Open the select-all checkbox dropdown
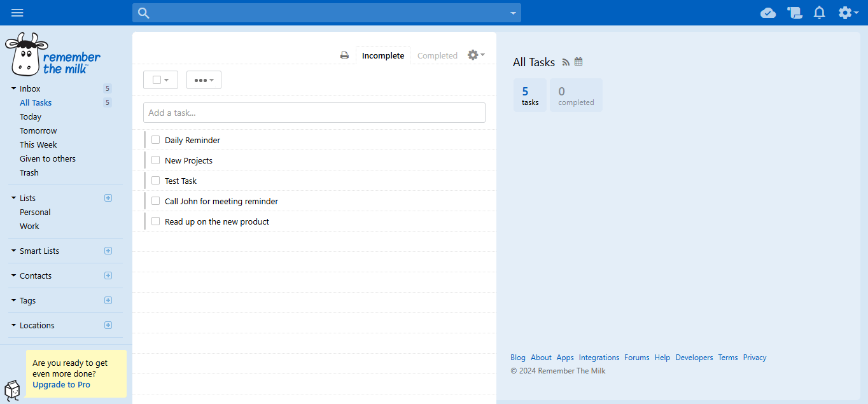 (x=161, y=80)
